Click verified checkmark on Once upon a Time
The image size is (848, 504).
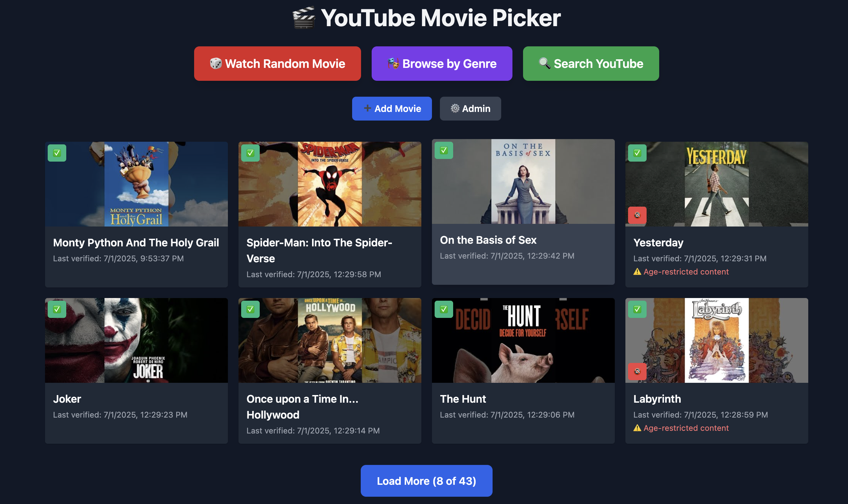tap(250, 309)
